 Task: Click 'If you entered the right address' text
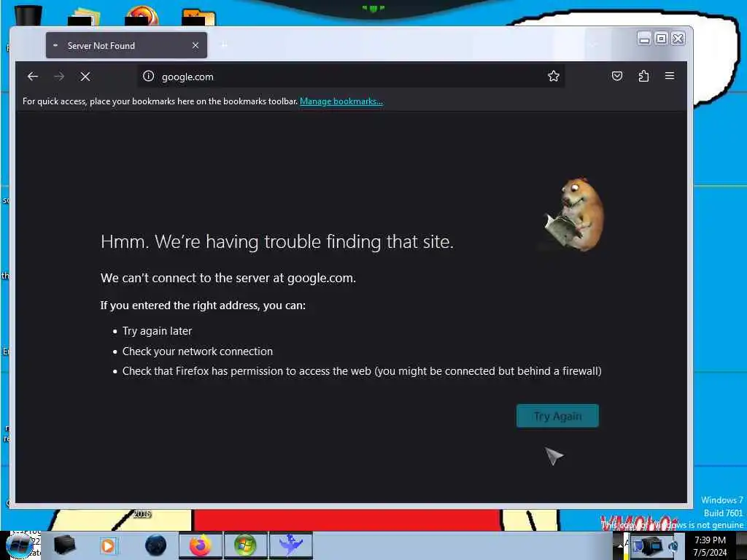tap(203, 306)
